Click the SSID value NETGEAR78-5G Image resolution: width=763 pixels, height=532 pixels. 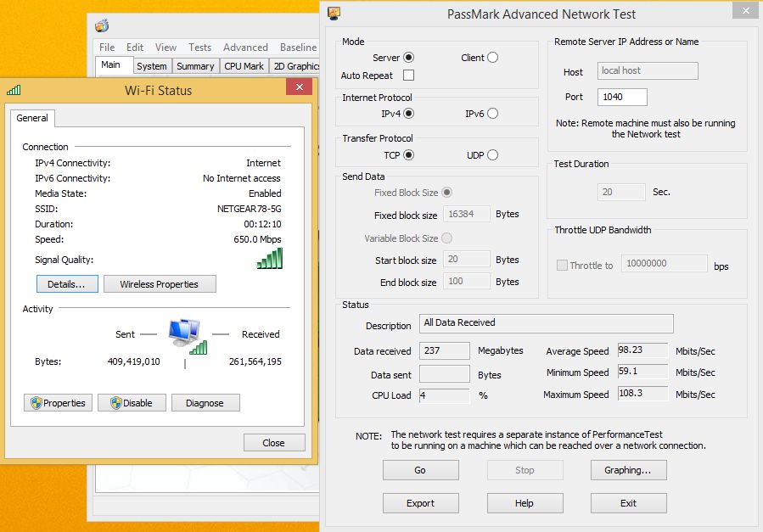pos(250,209)
